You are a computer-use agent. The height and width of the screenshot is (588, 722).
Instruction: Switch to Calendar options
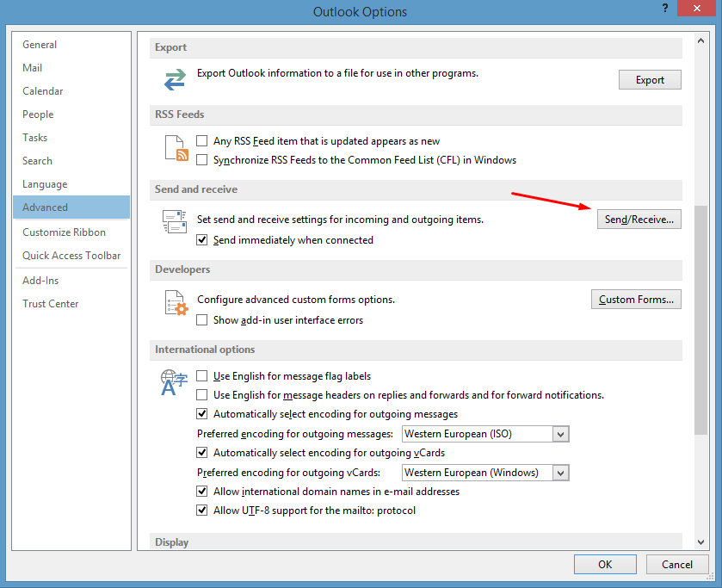(71, 91)
